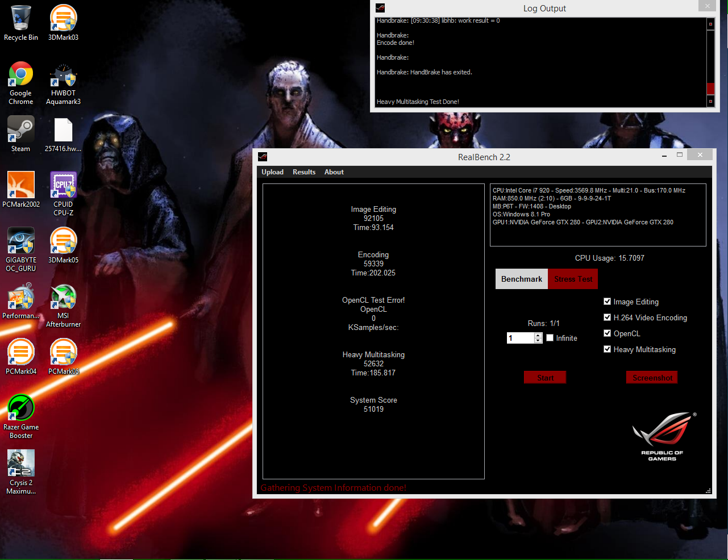Maximize the RealBench window

point(679,154)
